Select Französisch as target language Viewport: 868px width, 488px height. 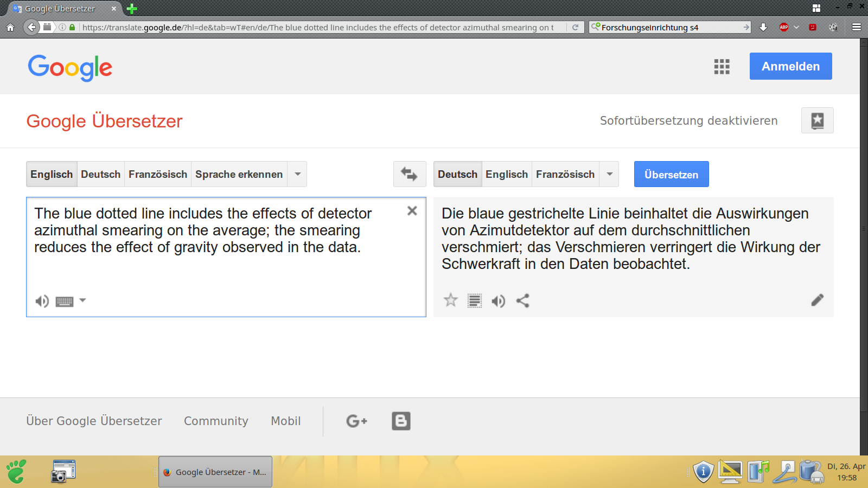pyautogui.click(x=565, y=174)
